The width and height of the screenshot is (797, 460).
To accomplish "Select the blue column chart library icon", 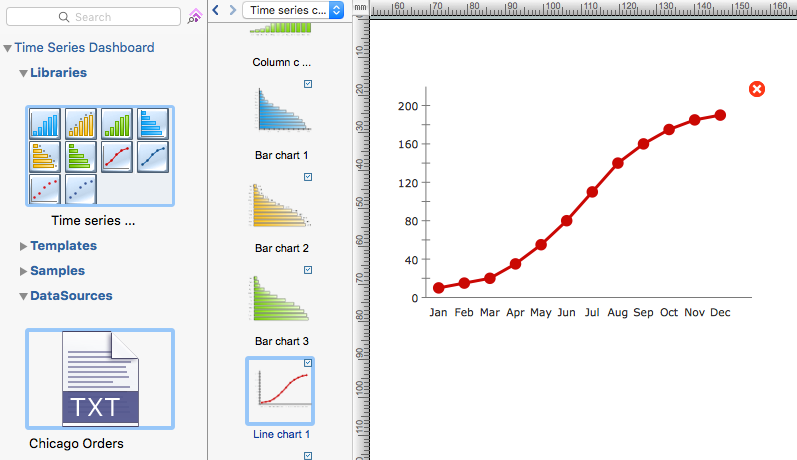I will 45,124.
